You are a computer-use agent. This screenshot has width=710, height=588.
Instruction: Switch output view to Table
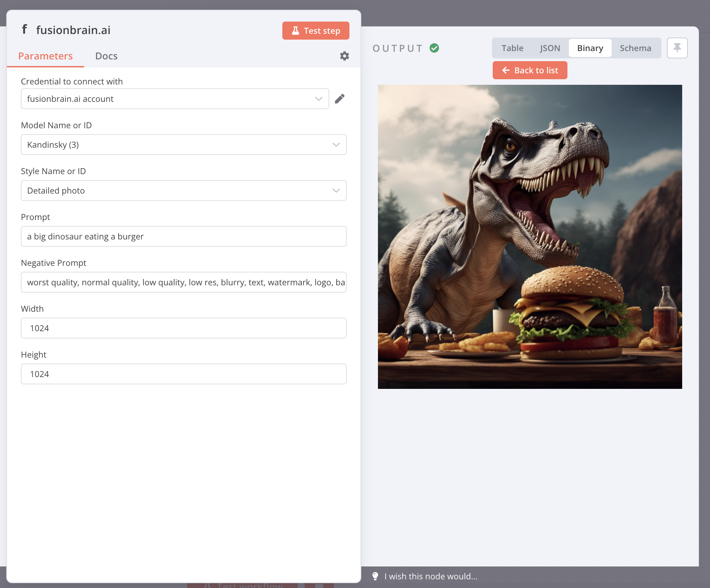pos(512,48)
